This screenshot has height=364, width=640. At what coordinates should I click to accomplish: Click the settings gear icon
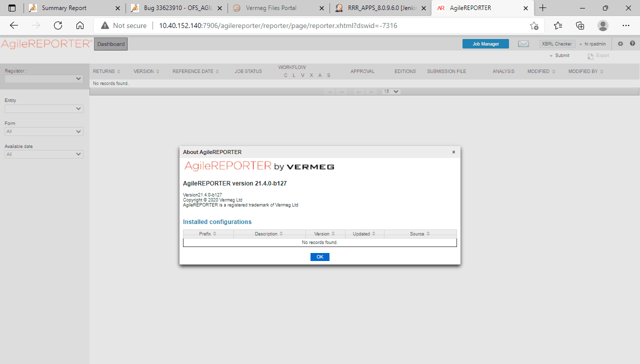point(620,43)
